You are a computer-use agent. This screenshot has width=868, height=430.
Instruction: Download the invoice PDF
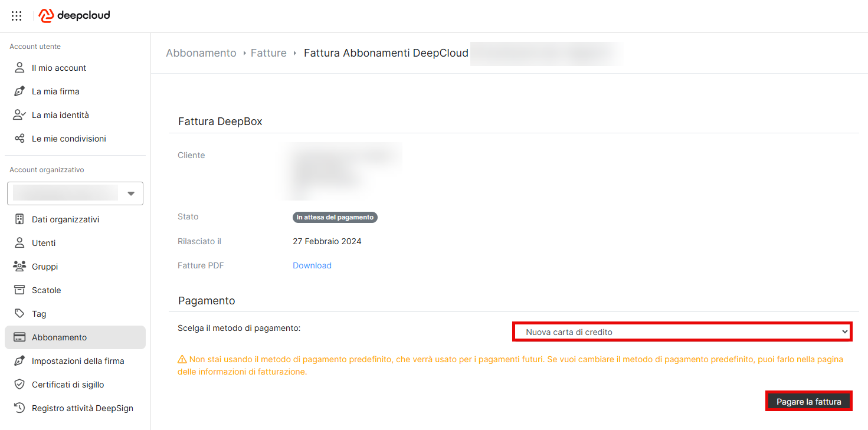tap(312, 265)
